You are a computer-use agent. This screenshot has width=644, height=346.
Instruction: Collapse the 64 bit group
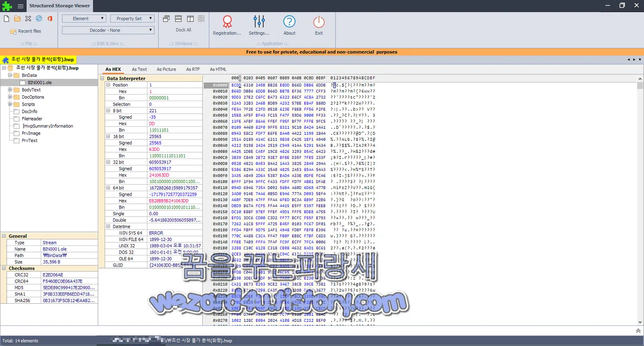tap(108, 188)
